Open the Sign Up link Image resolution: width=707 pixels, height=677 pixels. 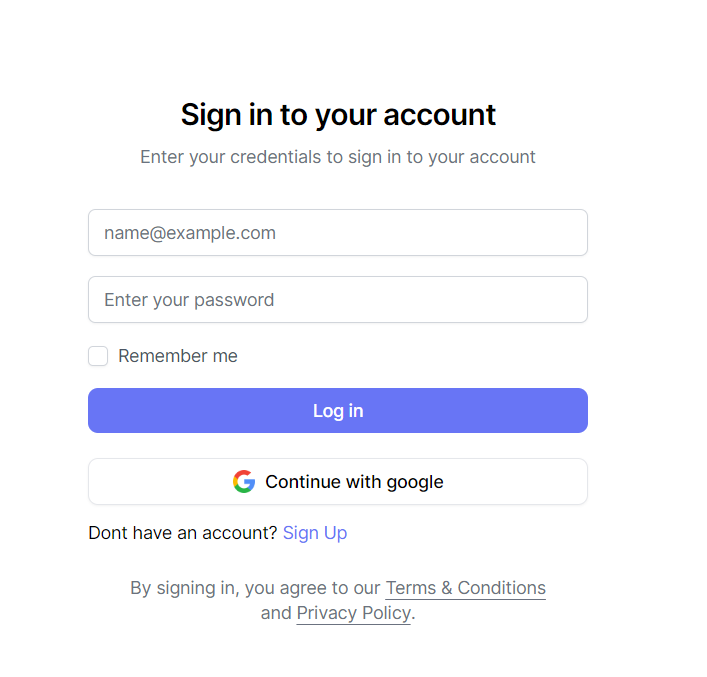[315, 533]
